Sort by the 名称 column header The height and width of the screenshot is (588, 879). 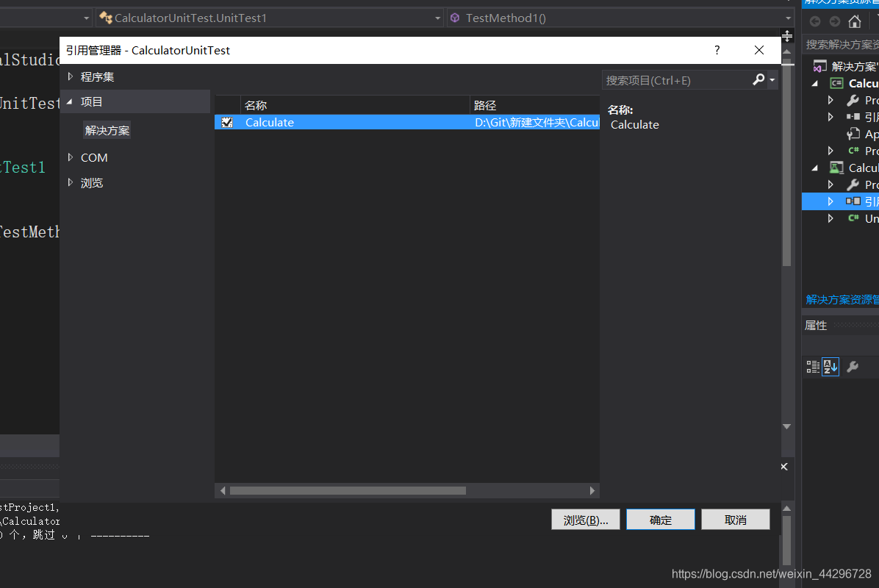pyautogui.click(x=355, y=105)
